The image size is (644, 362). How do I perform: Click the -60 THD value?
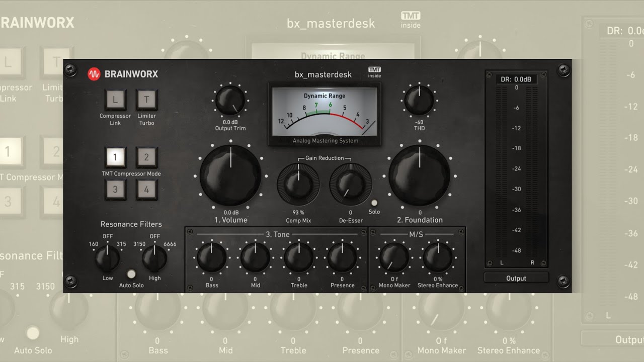[419, 122]
